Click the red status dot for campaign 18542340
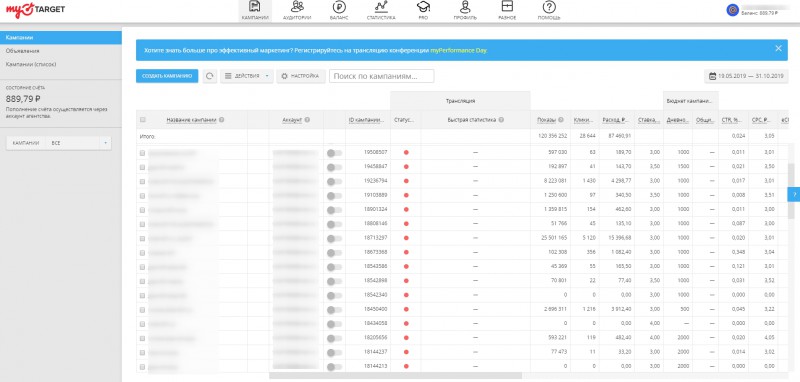The width and height of the screenshot is (800, 382). pos(406,295)
